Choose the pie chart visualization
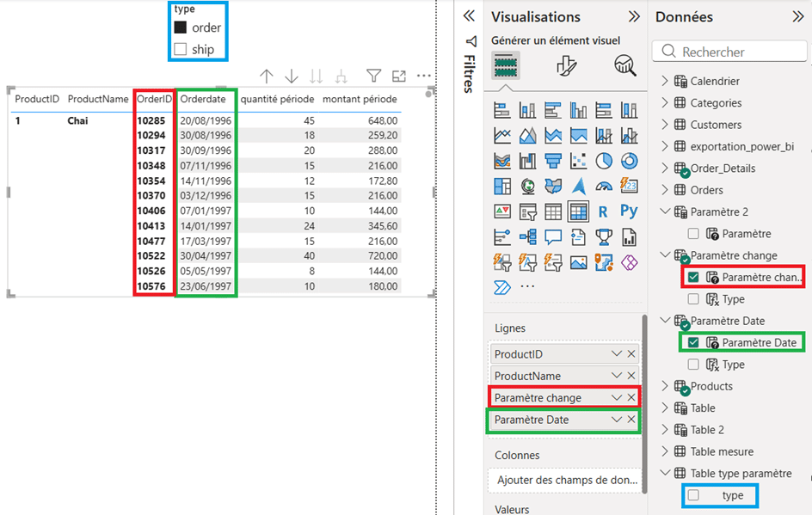The width and height of the screenshot is (812, 515). [x=604, y=162]
